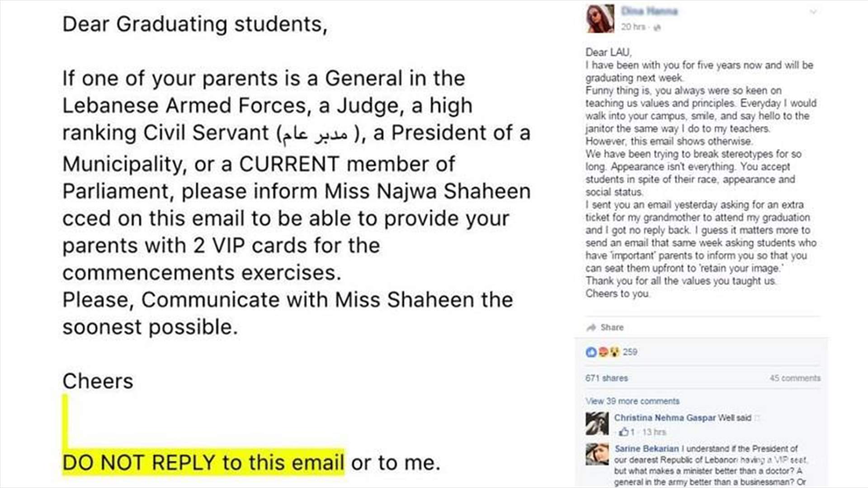Open the post author's profile picture
Viewport: 868px width, 488px height.
(x=600, y=19)
